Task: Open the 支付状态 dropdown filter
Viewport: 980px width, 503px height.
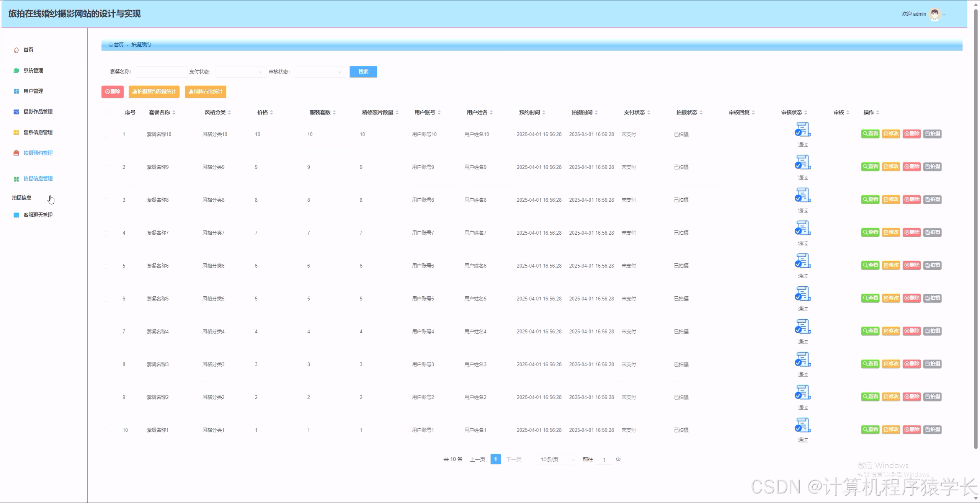Action: [240, 72]
